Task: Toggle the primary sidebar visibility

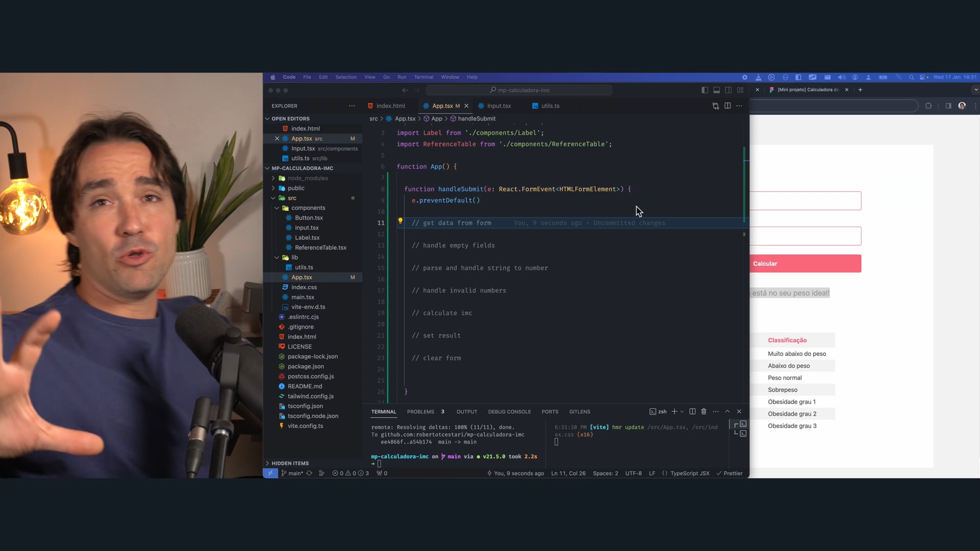Action: pyautogui.click(x=704, y=90)
